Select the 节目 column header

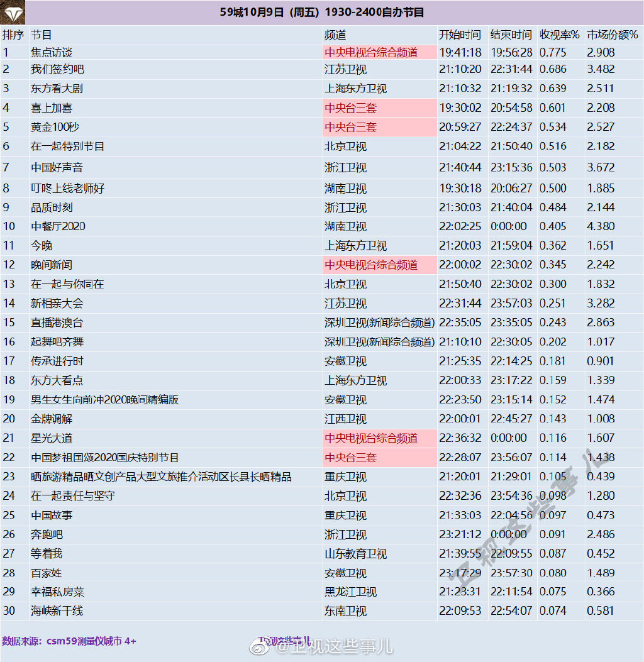[x=41, y=35]
